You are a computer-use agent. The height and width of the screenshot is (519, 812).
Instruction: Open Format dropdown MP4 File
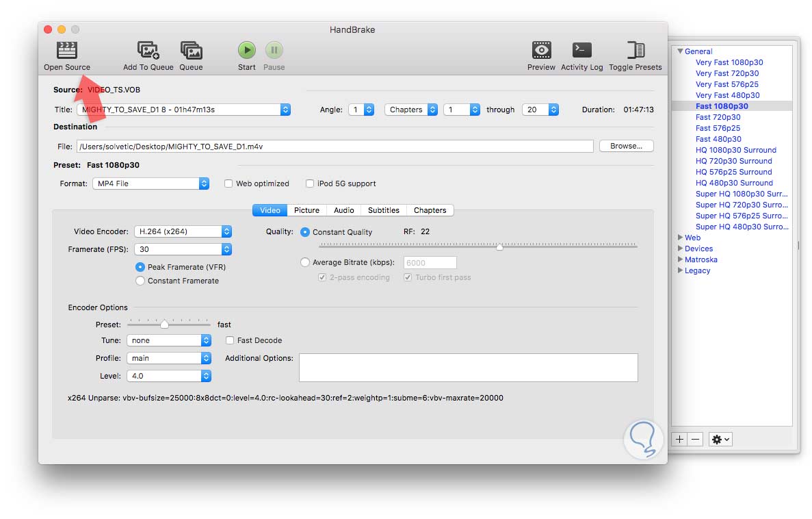(x=150, y=183)
